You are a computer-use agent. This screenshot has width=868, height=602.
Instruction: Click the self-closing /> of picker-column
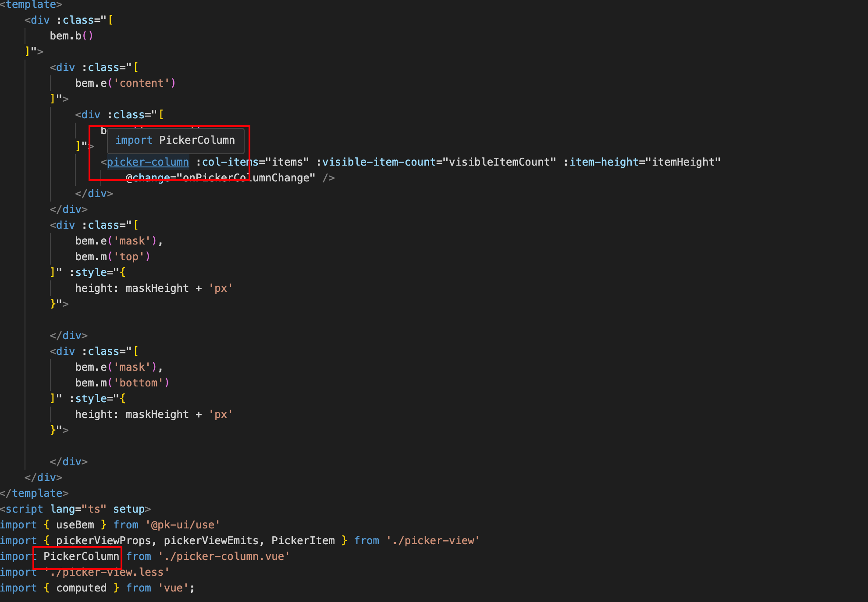(x=328, y=178)
